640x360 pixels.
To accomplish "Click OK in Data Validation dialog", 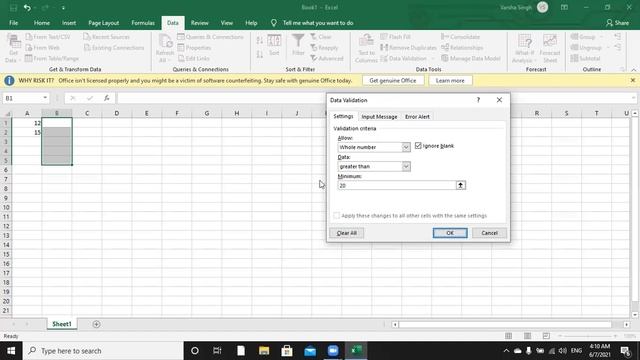I will [x=450, y=233].
